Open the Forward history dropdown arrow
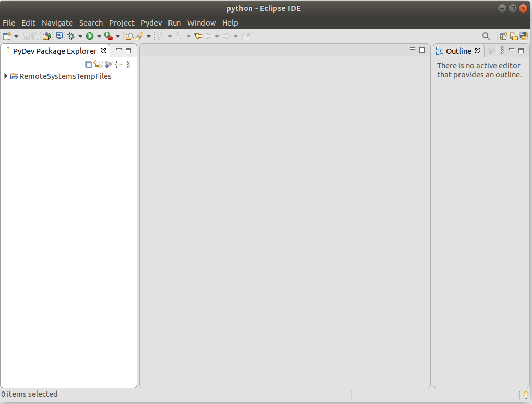 tap(235, 36)
